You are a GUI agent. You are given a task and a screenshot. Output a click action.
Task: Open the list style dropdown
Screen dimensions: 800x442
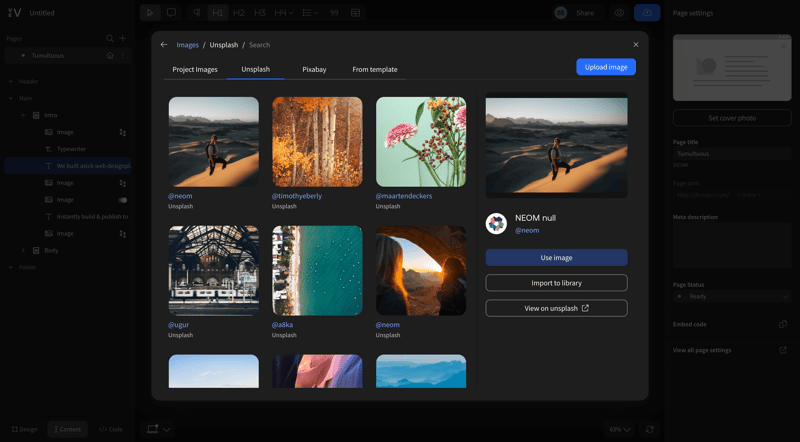[x=311, y=13]
